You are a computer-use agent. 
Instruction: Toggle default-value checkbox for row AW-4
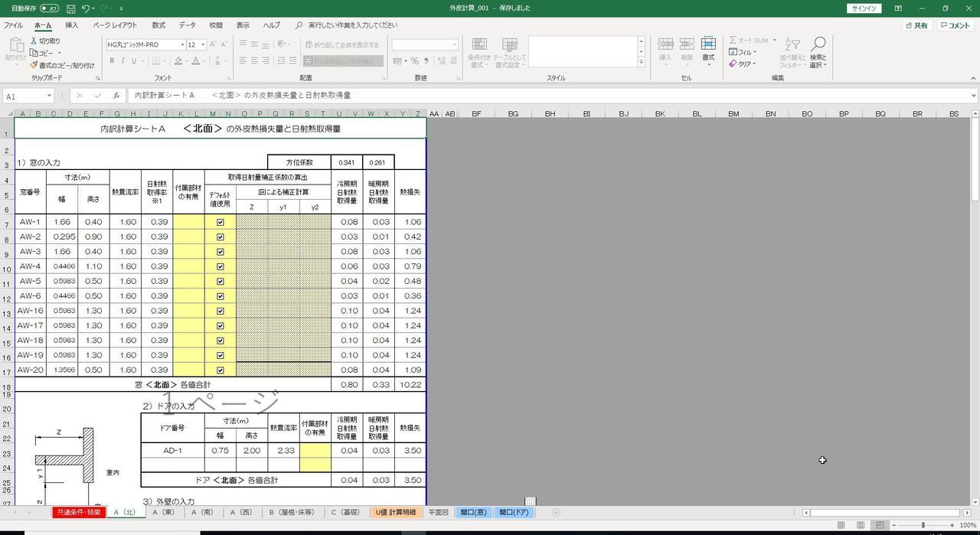coord(220,266)
